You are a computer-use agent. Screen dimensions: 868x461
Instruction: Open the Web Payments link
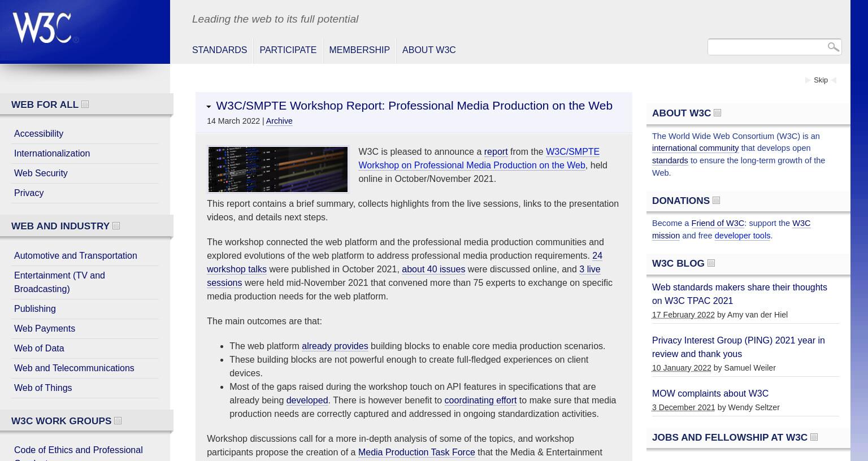45,329
